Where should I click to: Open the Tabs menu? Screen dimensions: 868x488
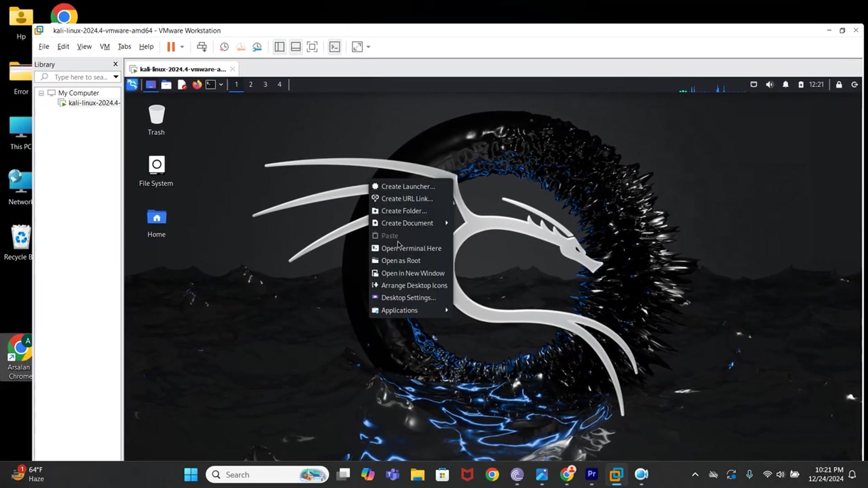pos(124,47)
